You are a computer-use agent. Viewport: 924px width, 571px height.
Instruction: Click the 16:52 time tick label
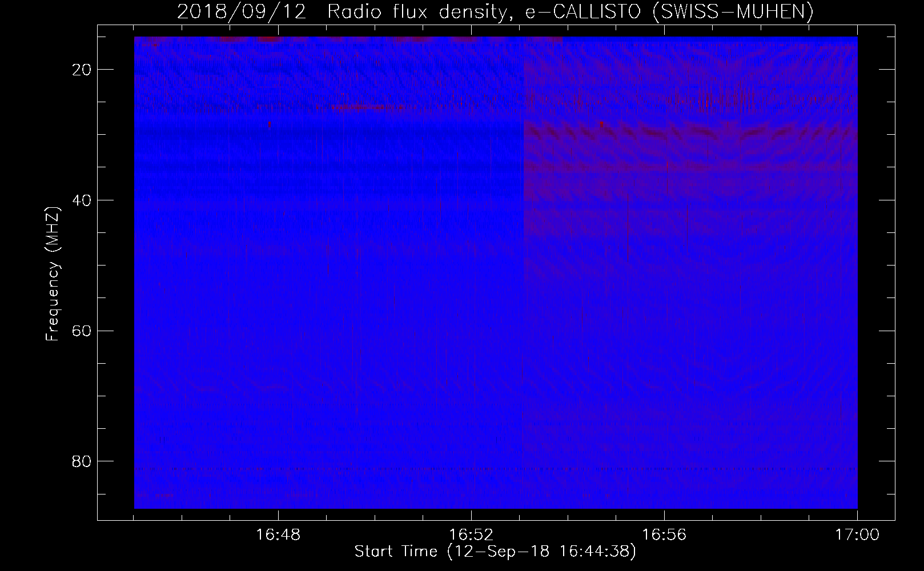coord(471,535)
